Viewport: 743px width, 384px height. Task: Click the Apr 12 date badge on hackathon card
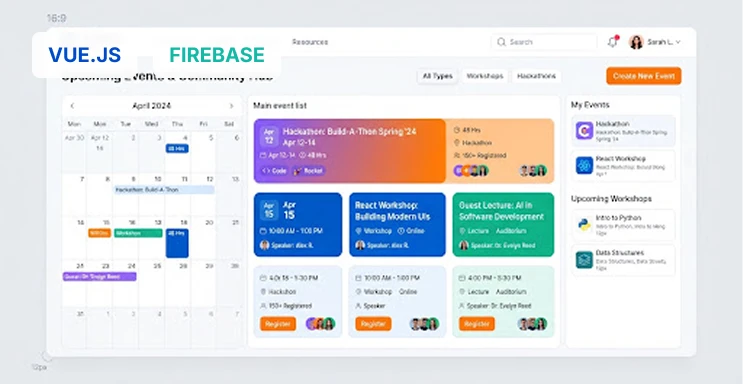point(269,137)
